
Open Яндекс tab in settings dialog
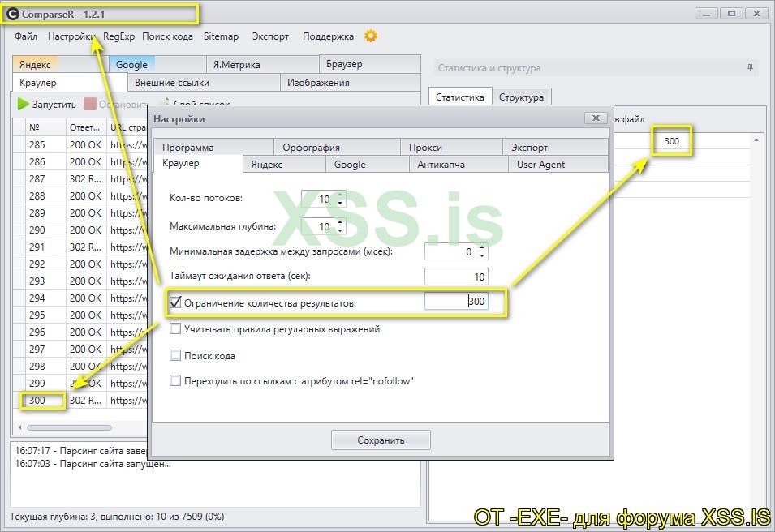click(284, 165)
